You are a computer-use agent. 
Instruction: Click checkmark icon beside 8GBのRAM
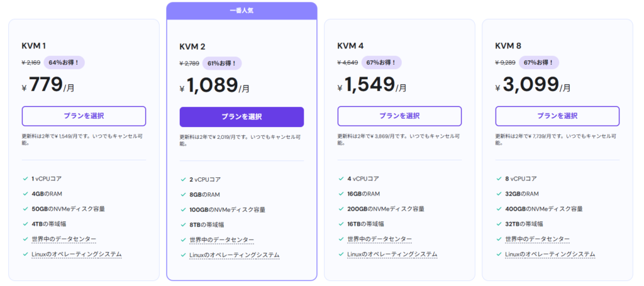(182, 195)
